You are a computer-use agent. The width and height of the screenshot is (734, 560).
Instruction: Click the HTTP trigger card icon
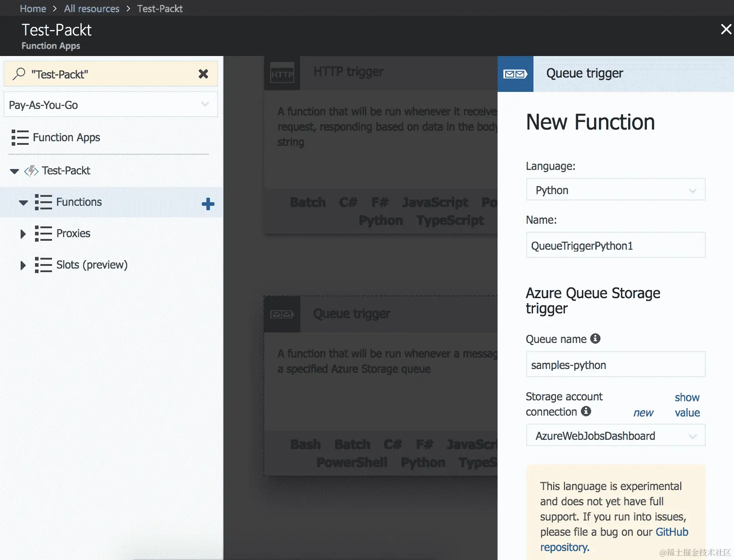click(x=282, y=74)
